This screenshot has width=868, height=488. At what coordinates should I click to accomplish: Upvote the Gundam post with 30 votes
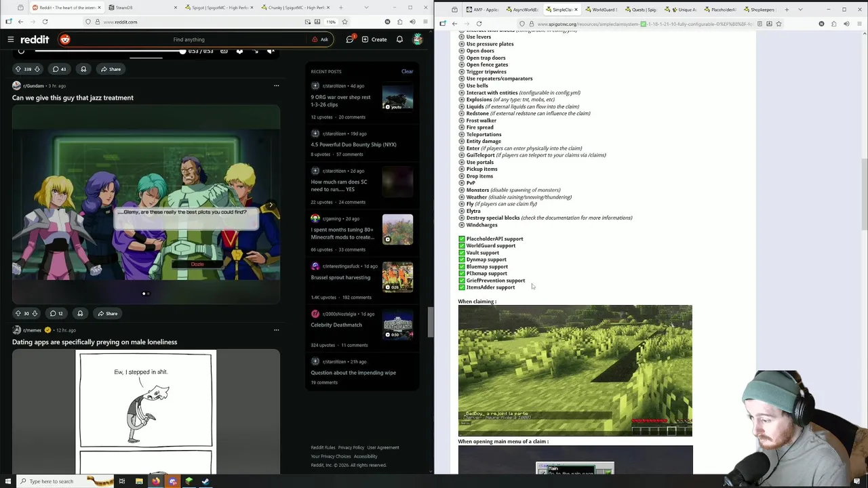pos(18,313)
